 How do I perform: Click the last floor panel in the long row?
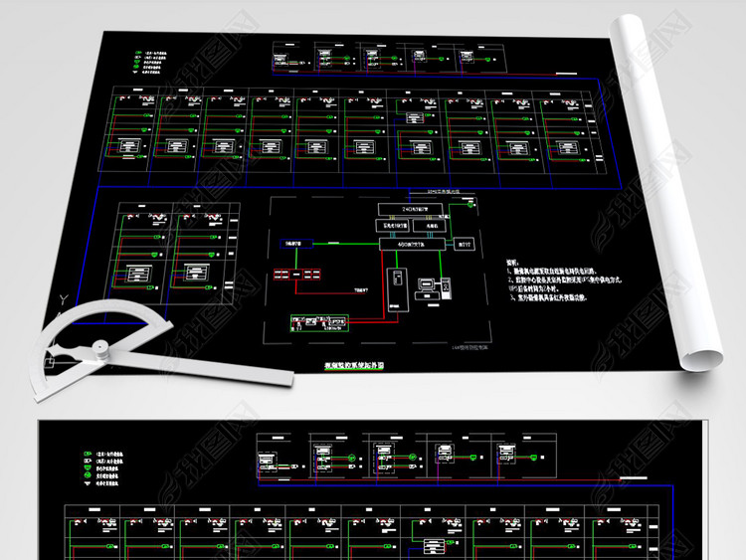562,129
